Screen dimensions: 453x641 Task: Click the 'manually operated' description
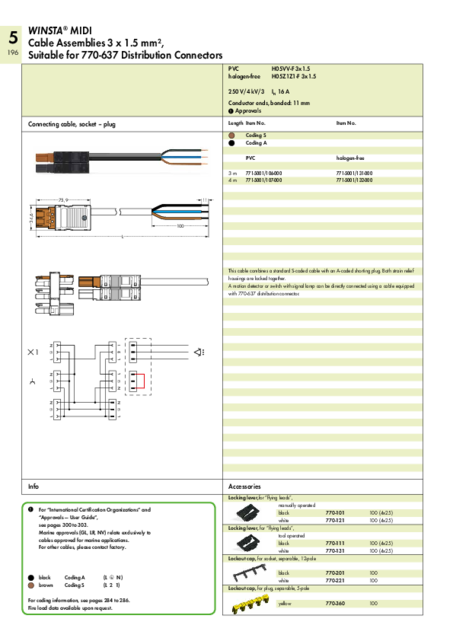[x=297, y=506]
